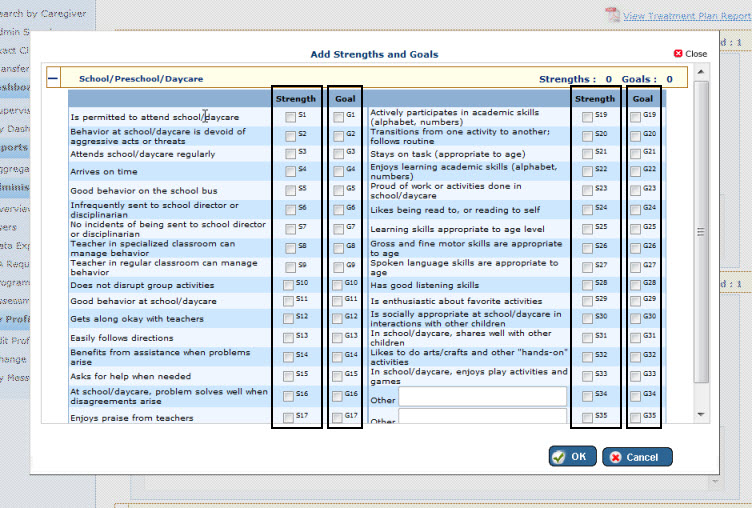
Task: Check goal G35 beside the second Other field
Action: point(635,417)
